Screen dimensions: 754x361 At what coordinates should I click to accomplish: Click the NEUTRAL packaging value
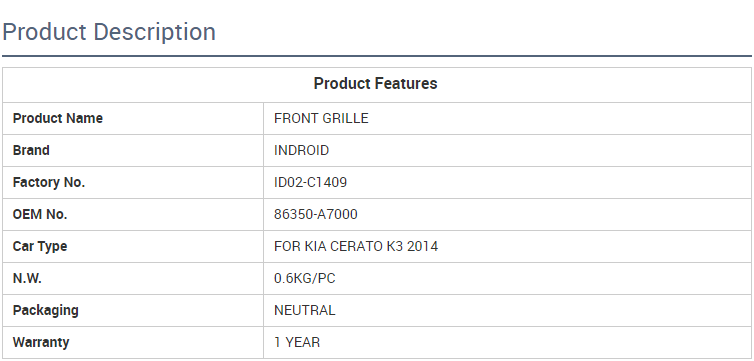304,311
